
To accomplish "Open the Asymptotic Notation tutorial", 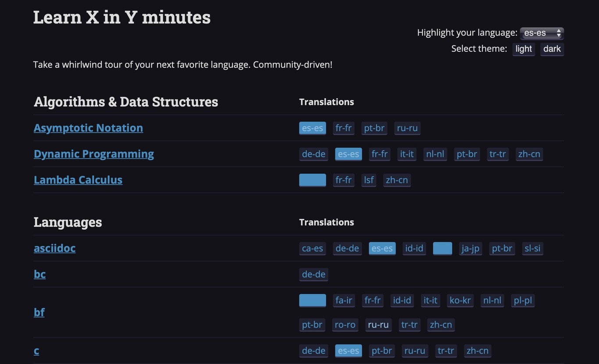I will (88, 128).
